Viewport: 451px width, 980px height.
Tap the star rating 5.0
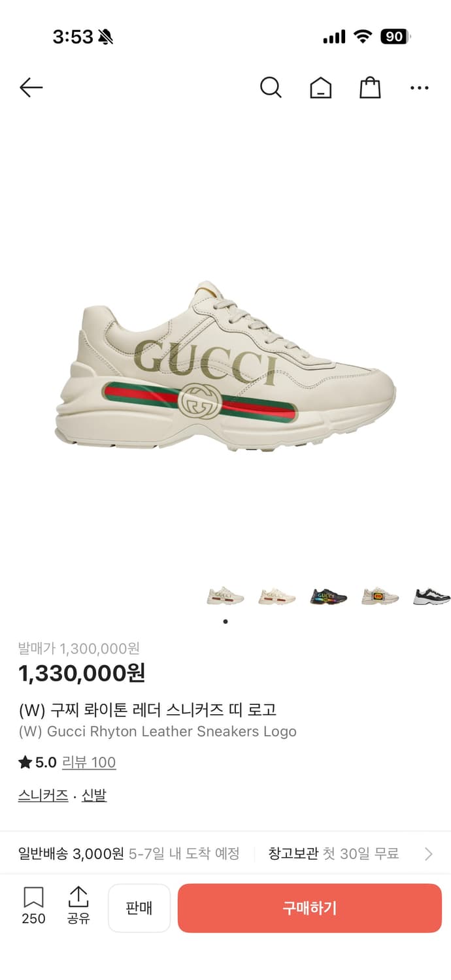38,762
